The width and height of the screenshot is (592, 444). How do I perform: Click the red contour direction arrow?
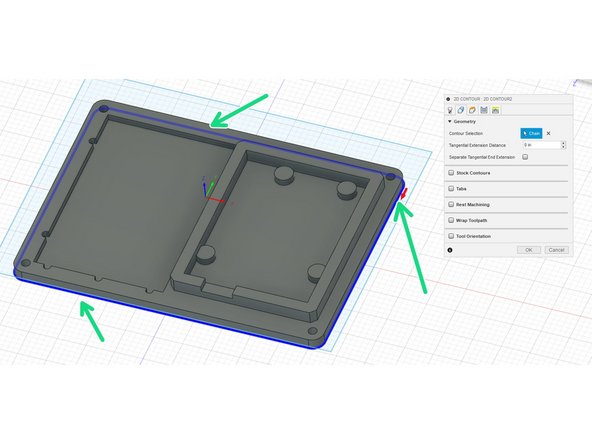coord(403,194)
